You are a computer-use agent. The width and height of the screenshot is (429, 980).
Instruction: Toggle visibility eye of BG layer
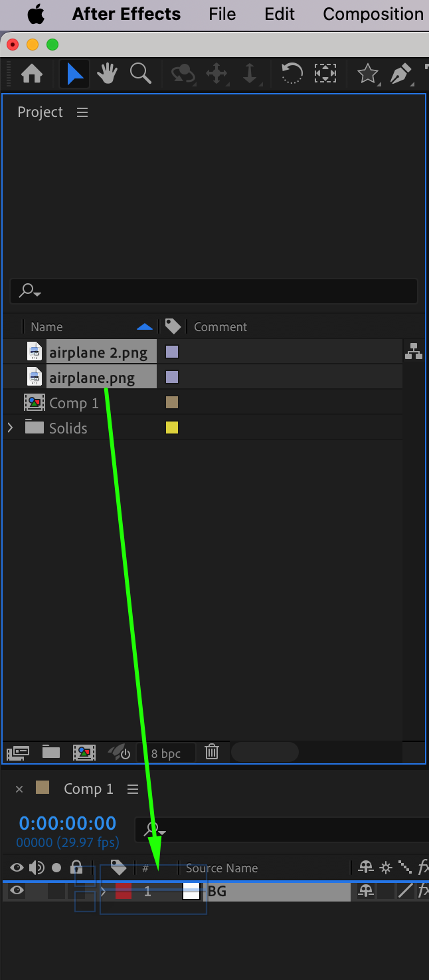pos(17,891)
